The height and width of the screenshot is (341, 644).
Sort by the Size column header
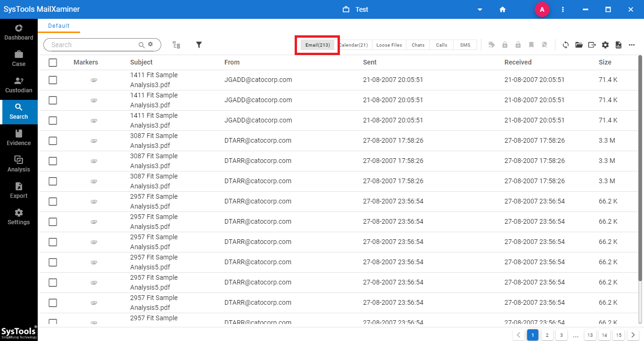pos(605,62)
